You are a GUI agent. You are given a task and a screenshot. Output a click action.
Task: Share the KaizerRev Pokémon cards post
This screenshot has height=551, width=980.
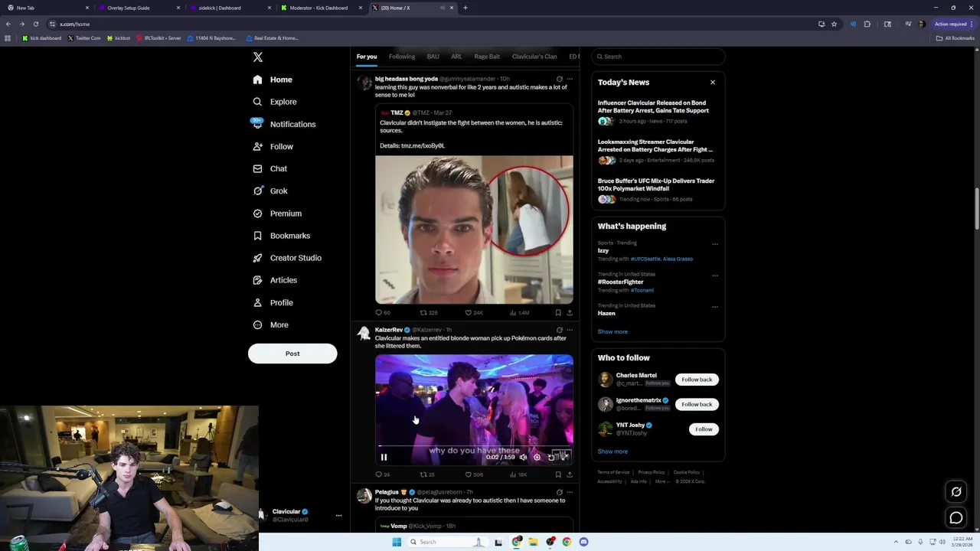coord(569,474)
